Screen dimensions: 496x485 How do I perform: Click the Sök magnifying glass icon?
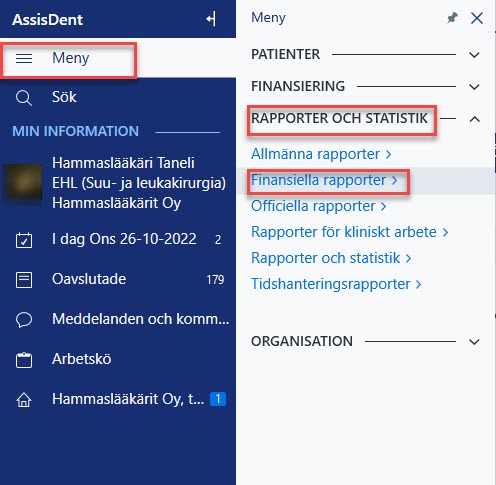[24, 98]
